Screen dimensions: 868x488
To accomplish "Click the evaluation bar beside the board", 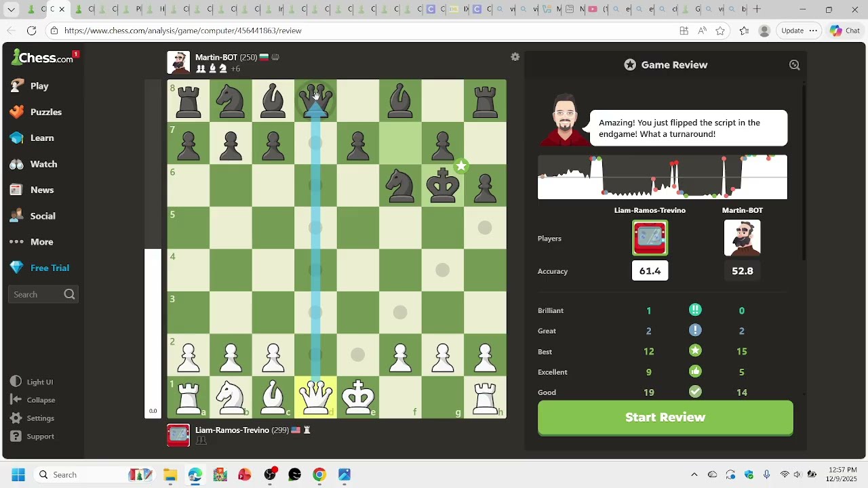I will (153, 249).
